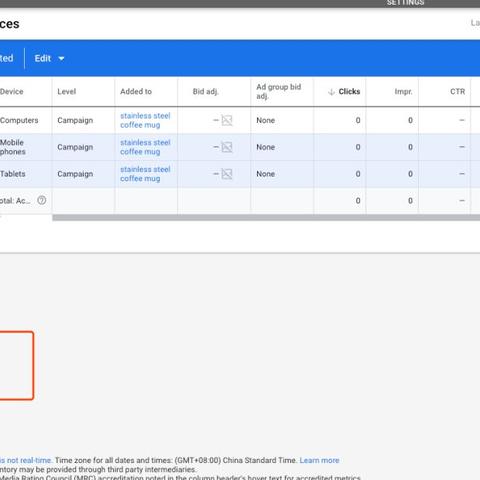Sort by CTR column header

point(457,92)
